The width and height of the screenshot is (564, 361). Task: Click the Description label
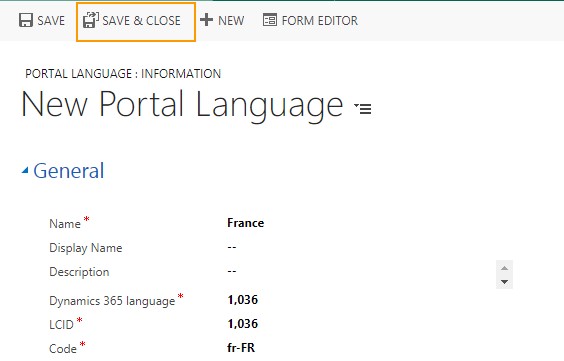(x=79, y=272)
